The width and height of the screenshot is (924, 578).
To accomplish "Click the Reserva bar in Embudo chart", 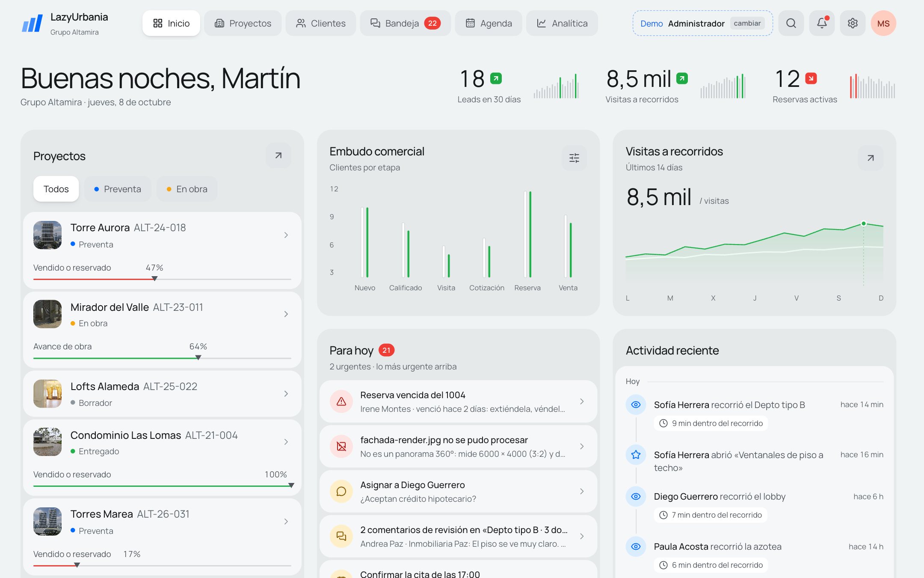I will coord(527,234).
